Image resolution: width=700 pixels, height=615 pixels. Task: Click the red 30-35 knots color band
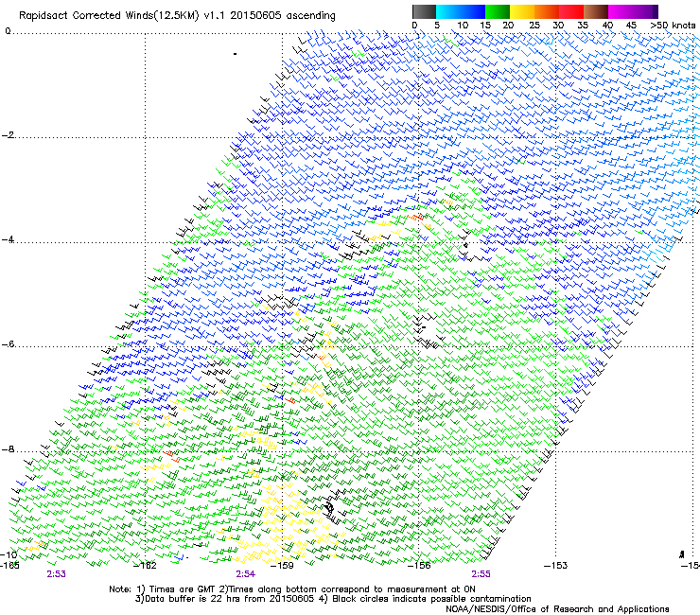pyautogui.click(x=571, y=11)
